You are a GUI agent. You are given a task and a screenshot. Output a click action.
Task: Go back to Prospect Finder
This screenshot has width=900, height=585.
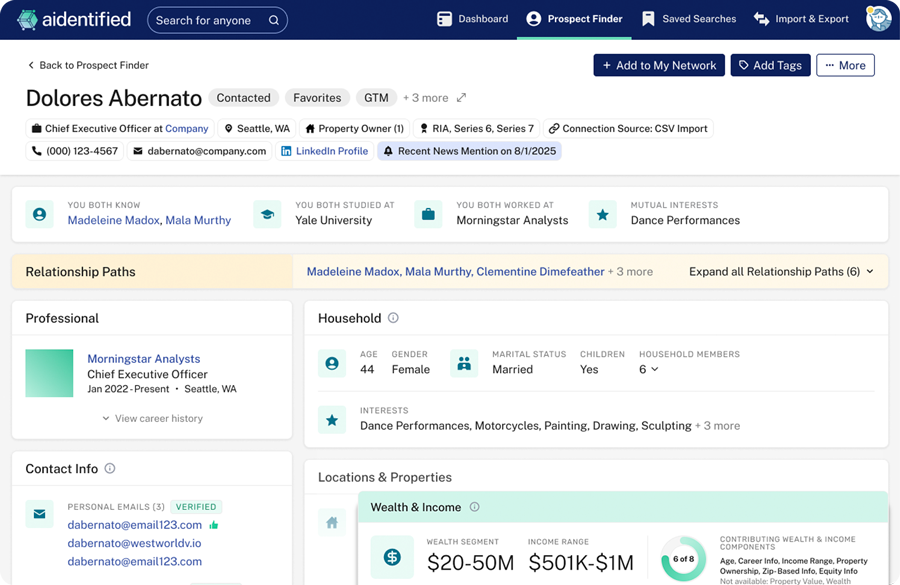88,65
